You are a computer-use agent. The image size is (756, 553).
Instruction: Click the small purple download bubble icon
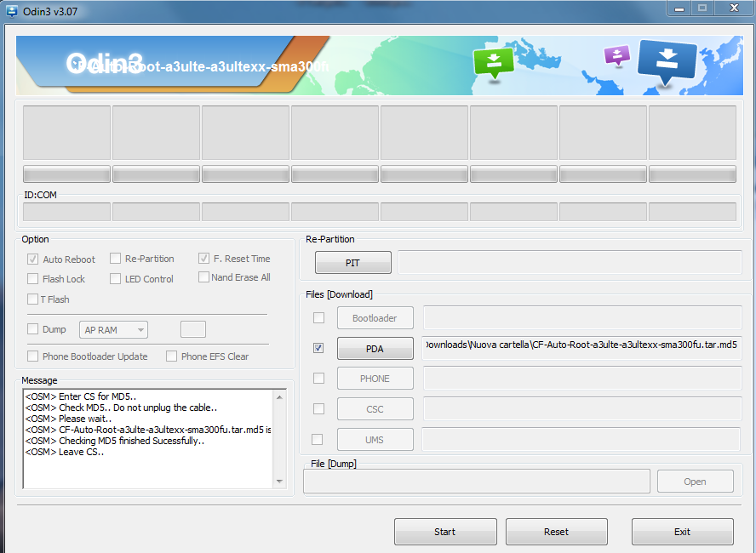click(616, 55)
